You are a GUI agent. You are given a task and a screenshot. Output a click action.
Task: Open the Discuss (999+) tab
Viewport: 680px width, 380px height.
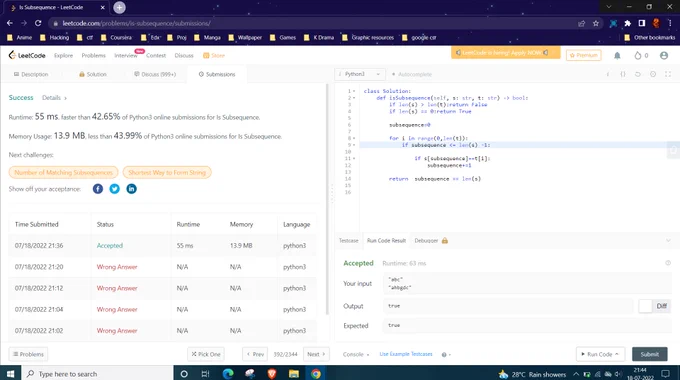(x=155, y=74)
